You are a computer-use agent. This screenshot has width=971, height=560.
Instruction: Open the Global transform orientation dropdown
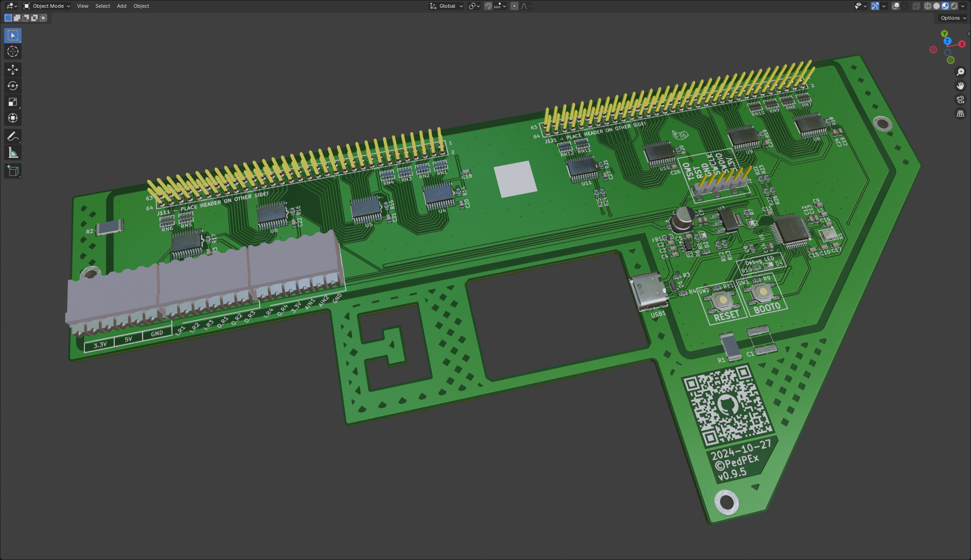(446, 6)
